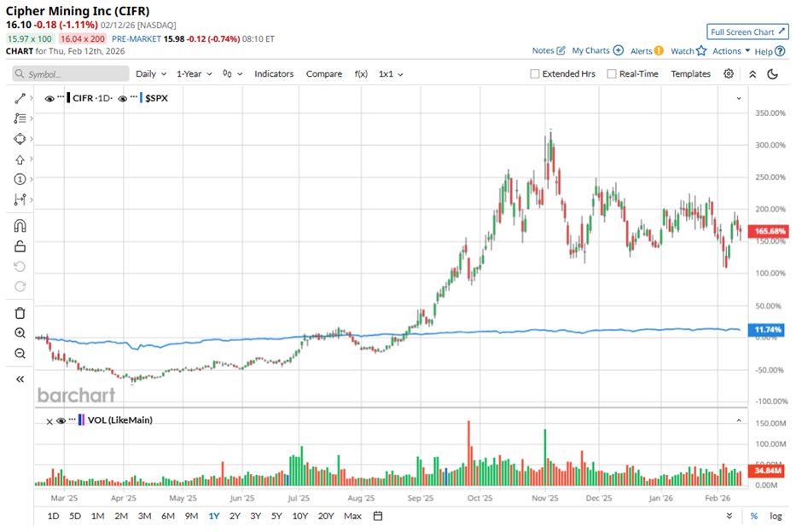Viewport: 802px width, 532px height.
Task: Toggle visibility of the CIFR series
Action: point(49,98)
